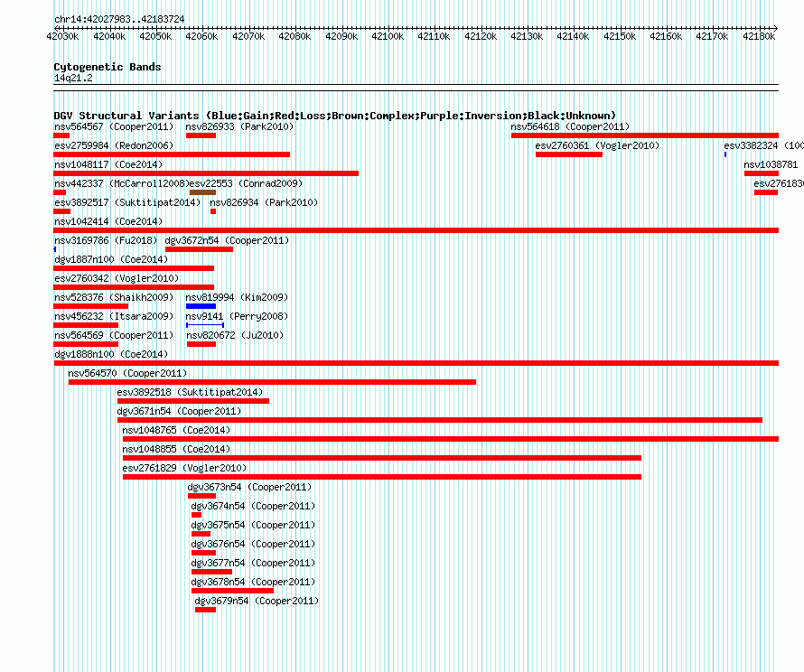The height and width of the screenshot is (672, 804).
Task: Open the esv3892517 (Suktitipat2014) label
Action: 127,202
